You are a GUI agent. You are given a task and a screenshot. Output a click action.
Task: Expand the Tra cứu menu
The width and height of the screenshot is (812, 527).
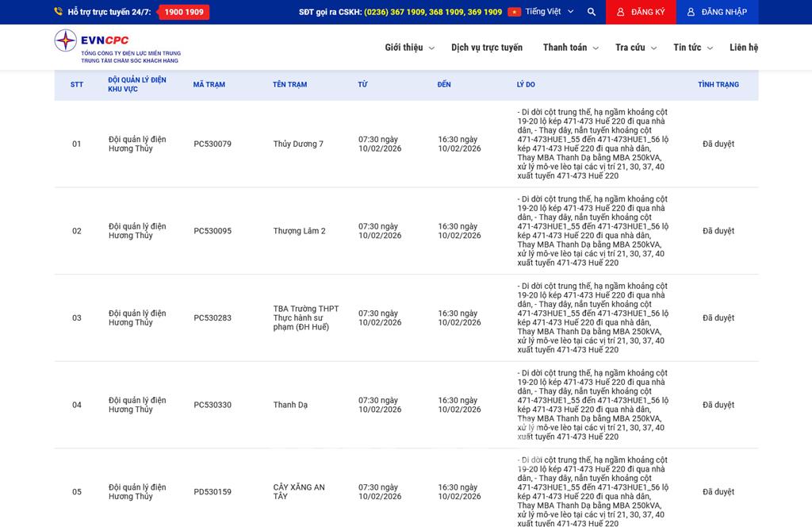[636, 48]
